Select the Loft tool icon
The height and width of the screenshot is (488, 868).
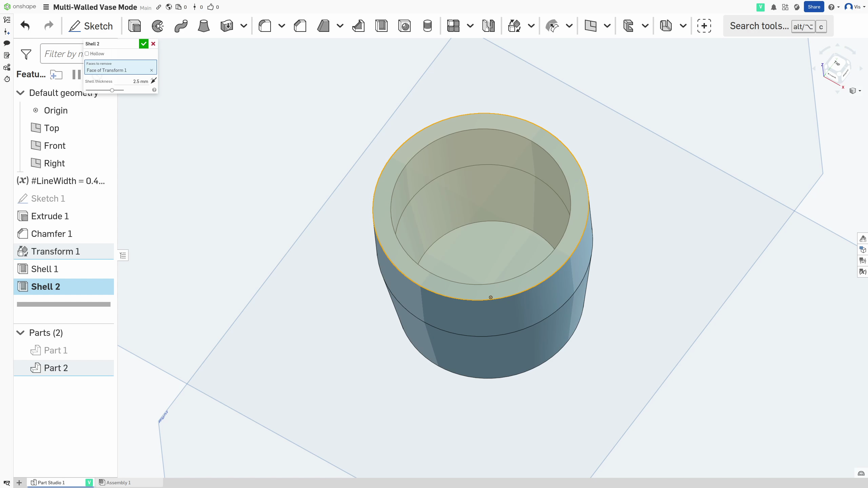tap(203, 26)
